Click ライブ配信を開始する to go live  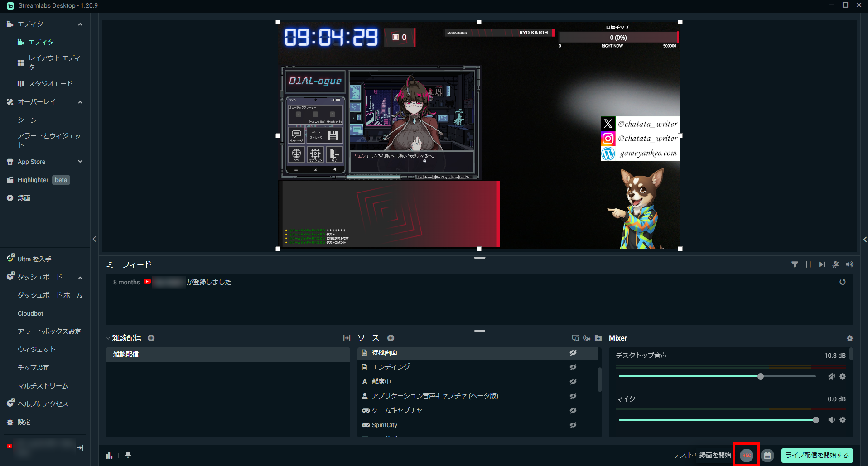pos(817,455)
